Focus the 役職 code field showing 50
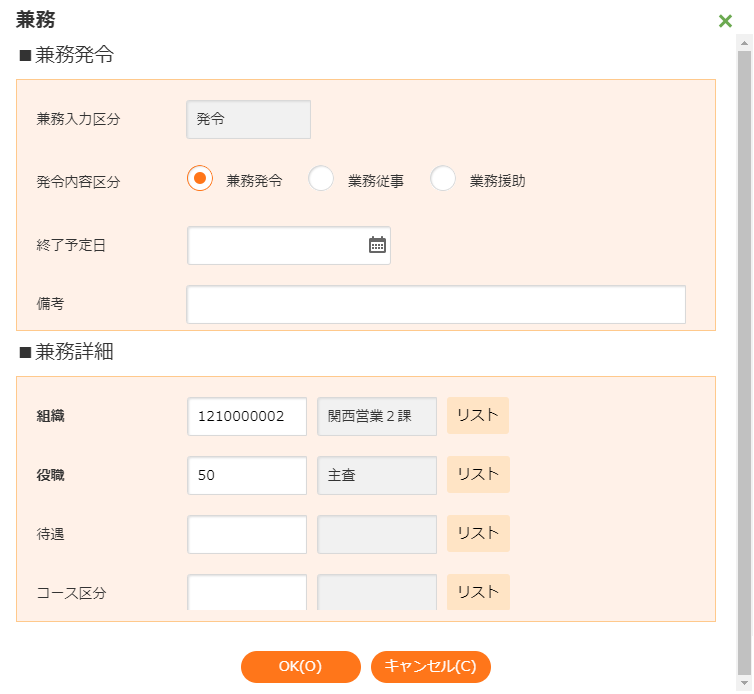 [247, 476]
